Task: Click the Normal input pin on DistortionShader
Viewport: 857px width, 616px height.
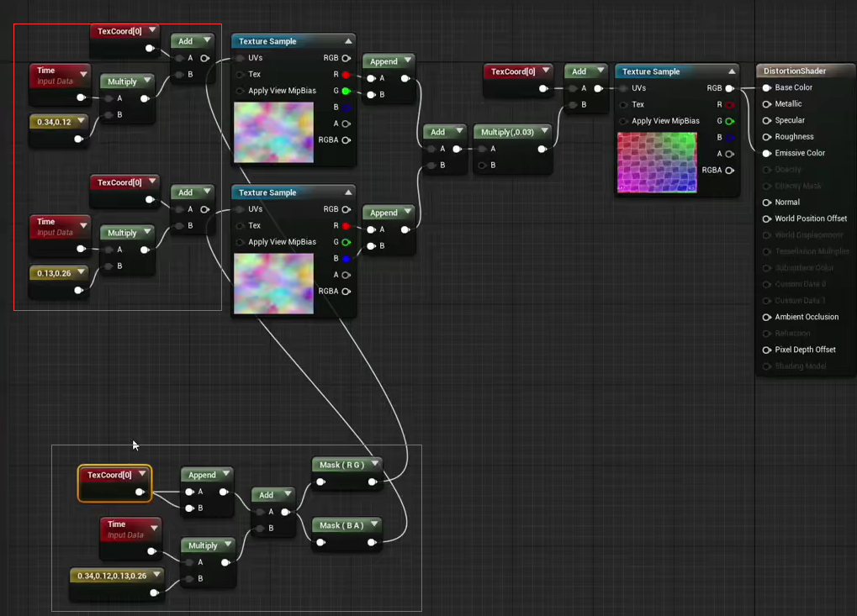Action: (x=767, y=203)
